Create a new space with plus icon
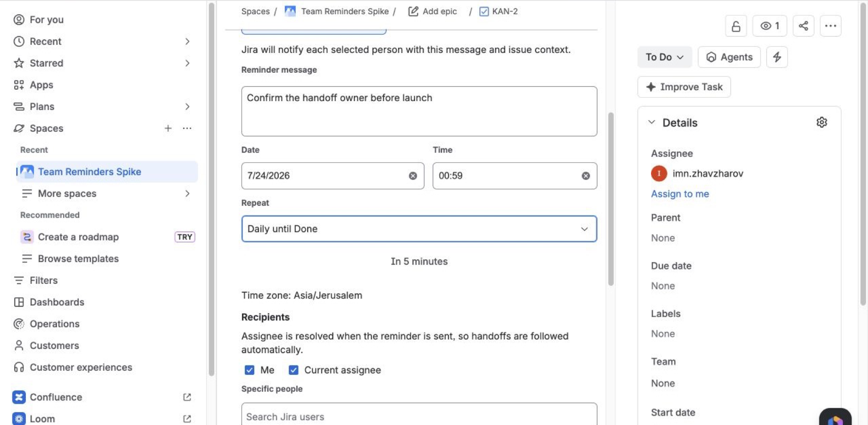The image size is (868, 425). [168, 128]
